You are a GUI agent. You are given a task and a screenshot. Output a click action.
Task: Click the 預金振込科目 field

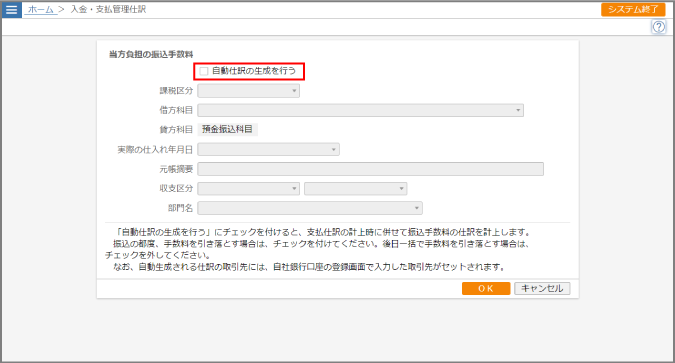click(228, 129)
